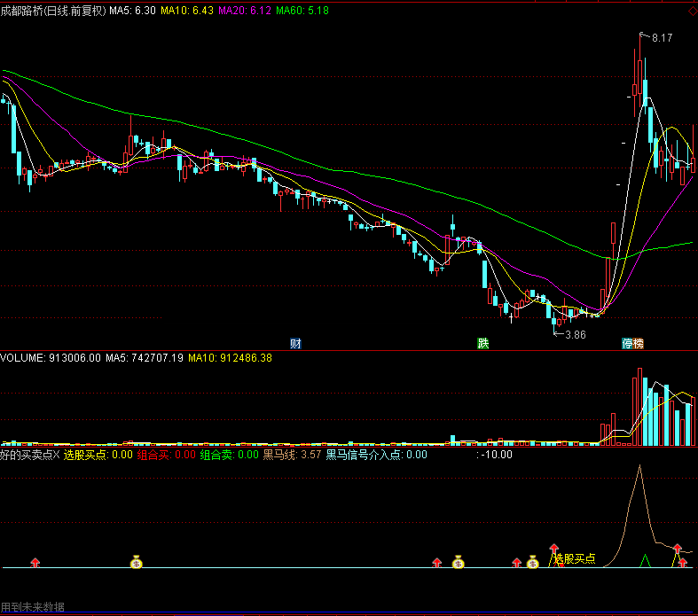Image resolution: width=698 pixels, height=616 pixels.
Task: Click the green 跌 marker icon
Action: tap(483, 344)
